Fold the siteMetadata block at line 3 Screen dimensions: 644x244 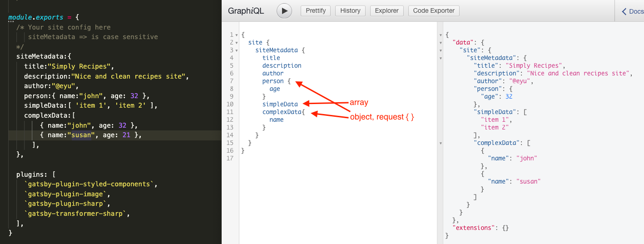[x=237, y=50]
